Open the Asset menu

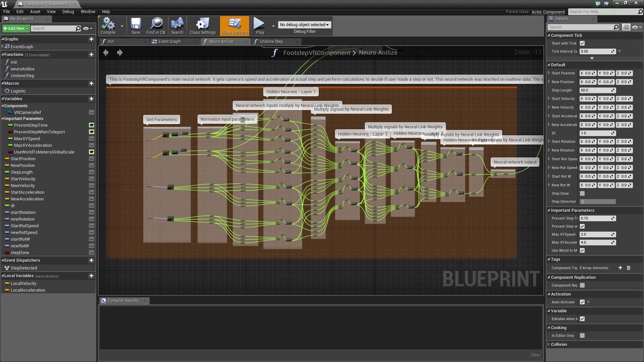click(35, 11)
